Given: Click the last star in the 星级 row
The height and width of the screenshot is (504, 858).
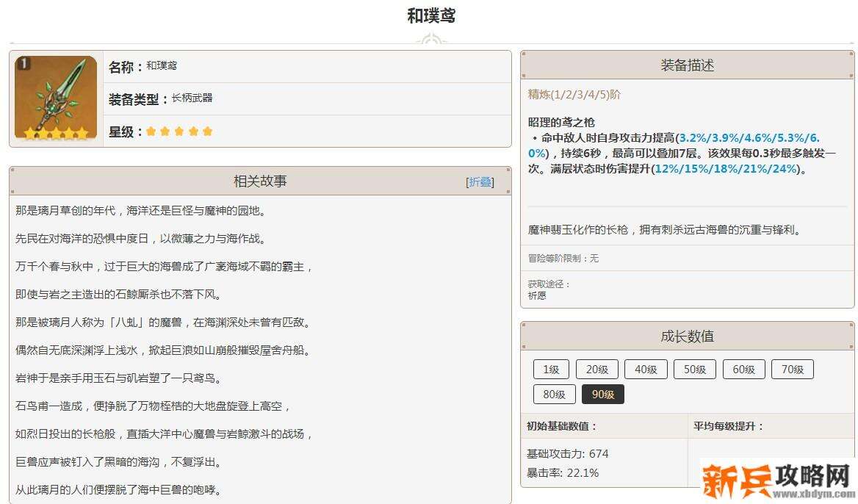Looking at the screenshot, I should point(206,131).
